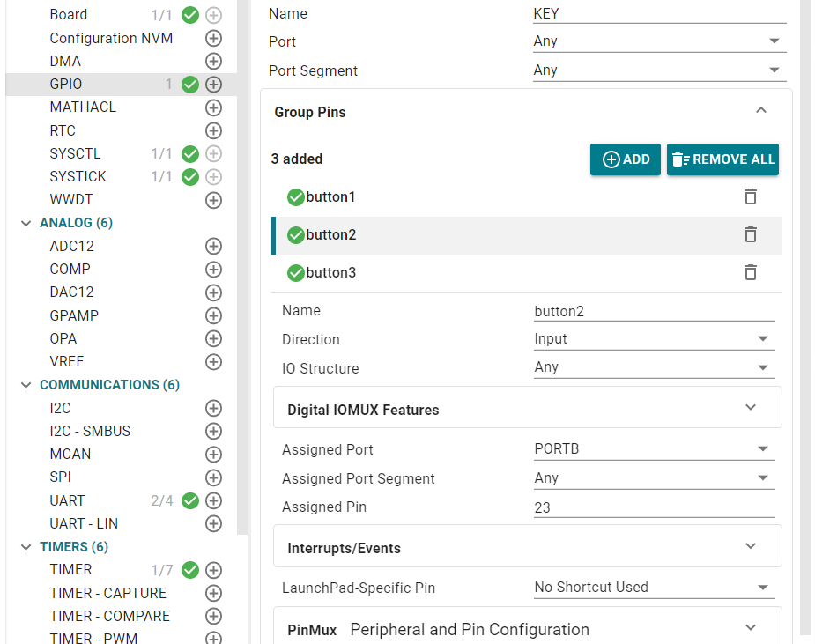Open the Direction dropdown

(655, 339)
